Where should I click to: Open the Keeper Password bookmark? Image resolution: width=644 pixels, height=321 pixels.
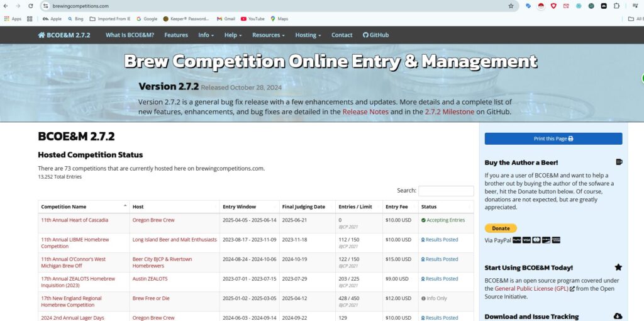pyautogui.click(x=186, y=19)
